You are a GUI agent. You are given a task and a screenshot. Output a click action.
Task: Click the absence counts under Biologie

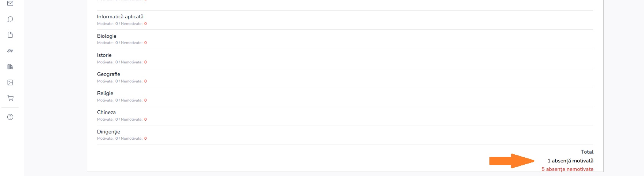pos(122,43)
